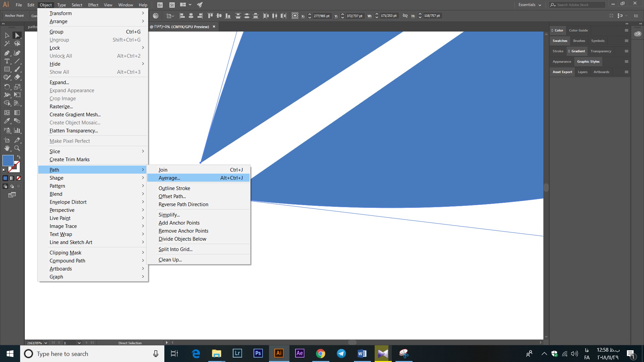Select the Eraser tool
The width and height of the screenshot is (644, 362).
[17, 77]
